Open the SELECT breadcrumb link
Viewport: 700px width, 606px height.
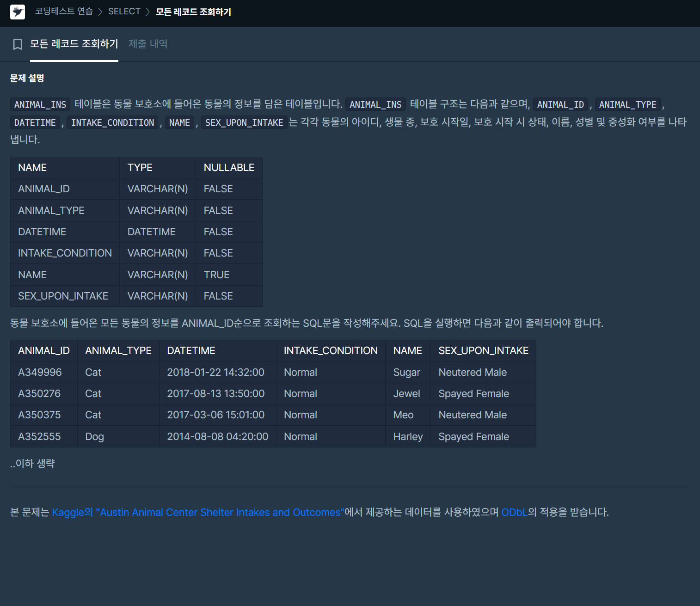tap(124, 12)
